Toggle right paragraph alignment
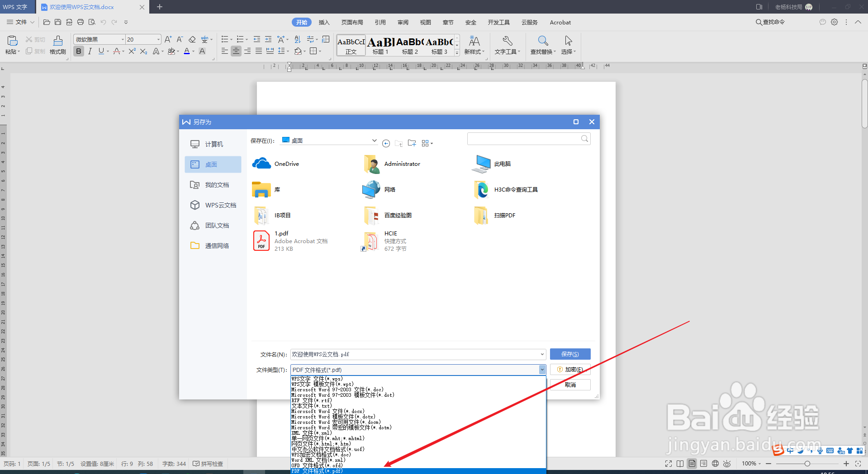The image size is (868, 474). click(247, 51)
